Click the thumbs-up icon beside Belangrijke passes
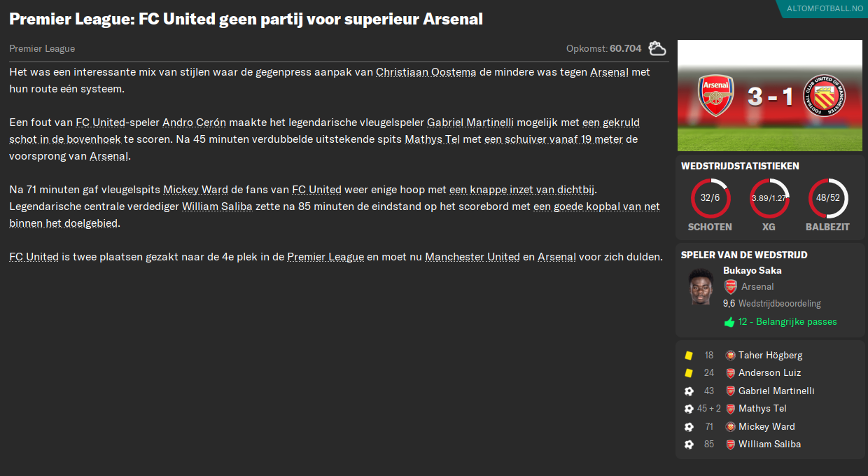Screen dimensions: 868x476 (728, 321)
